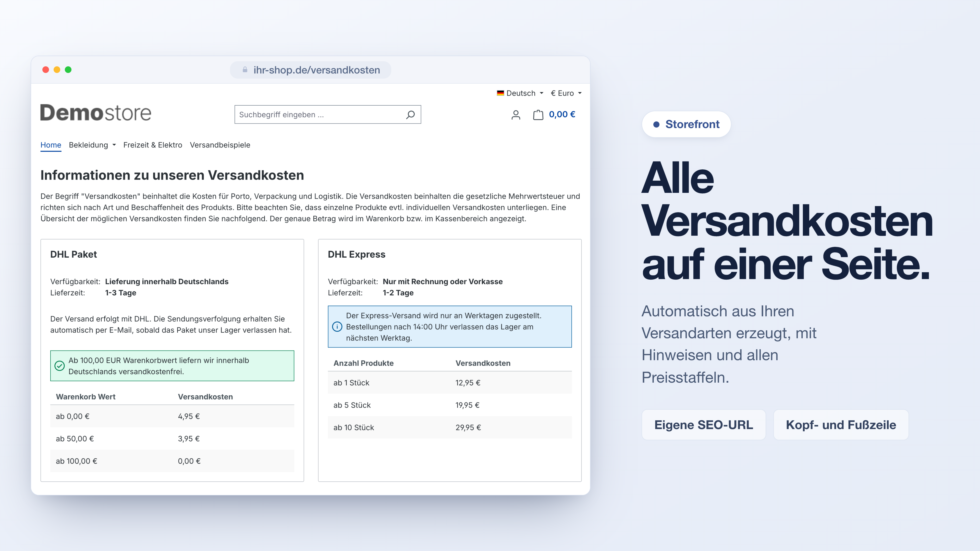Click the cart total 0,00 €
Viewport: 980px width, 551px height.
pos(562,115)
